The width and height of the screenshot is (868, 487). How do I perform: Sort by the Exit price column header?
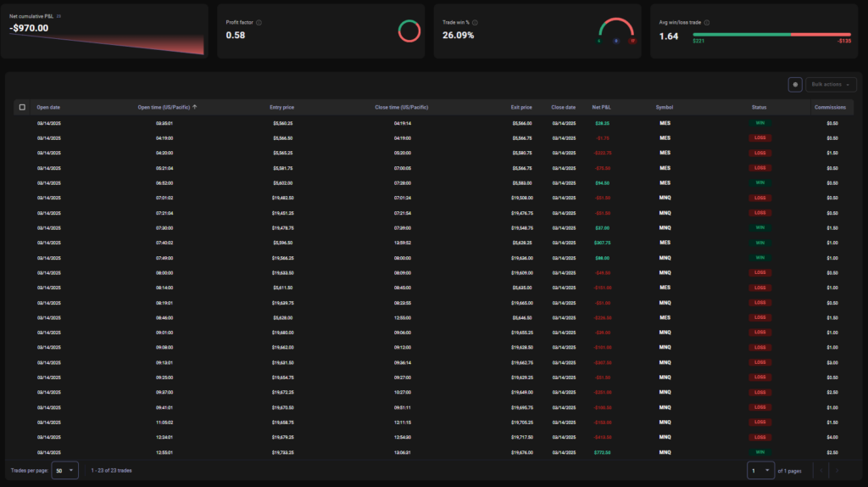[521, 107]
